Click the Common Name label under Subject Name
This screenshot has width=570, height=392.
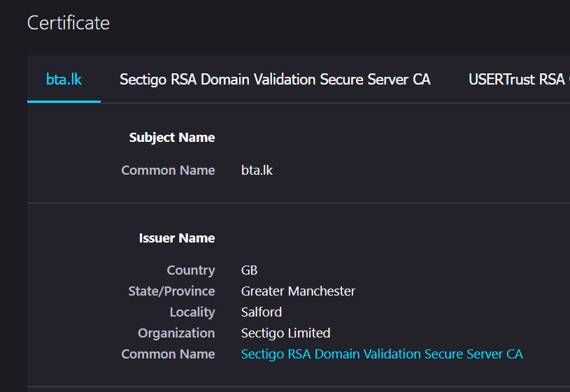[168, 170]
